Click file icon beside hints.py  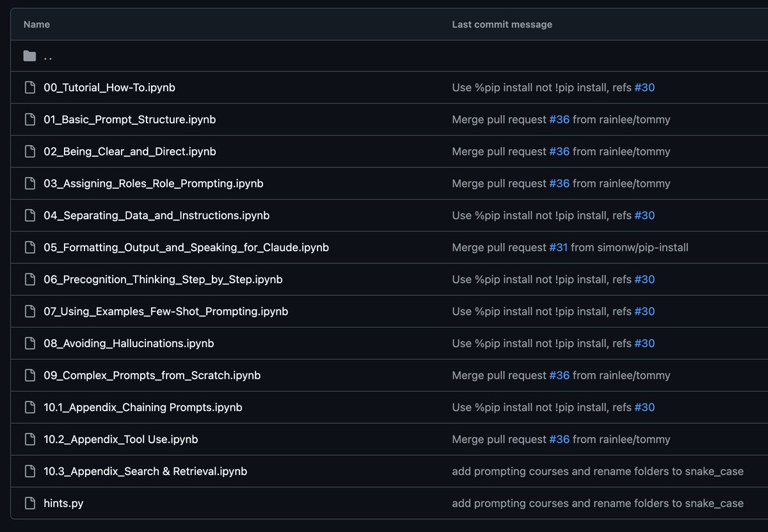[x=29, y=503]
